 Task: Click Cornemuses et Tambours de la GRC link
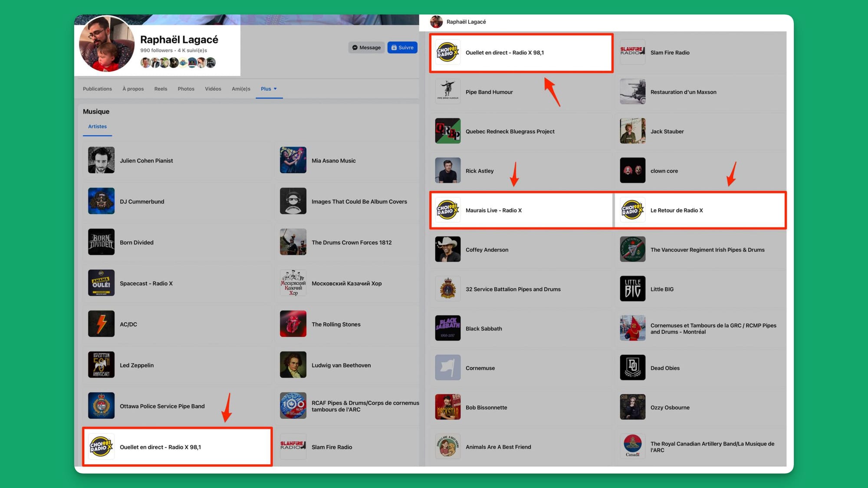click(713, 328)
